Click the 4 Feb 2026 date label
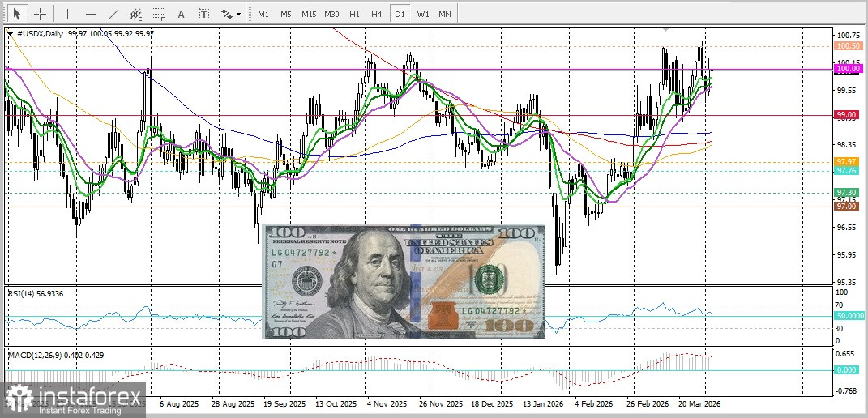The image size is (868, 418). [x=595, y=403]
